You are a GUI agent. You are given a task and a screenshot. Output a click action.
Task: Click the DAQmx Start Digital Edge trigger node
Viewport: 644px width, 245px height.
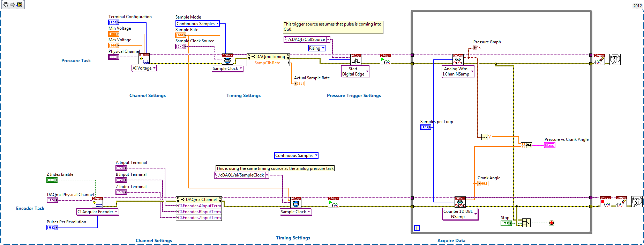(356, 59)
